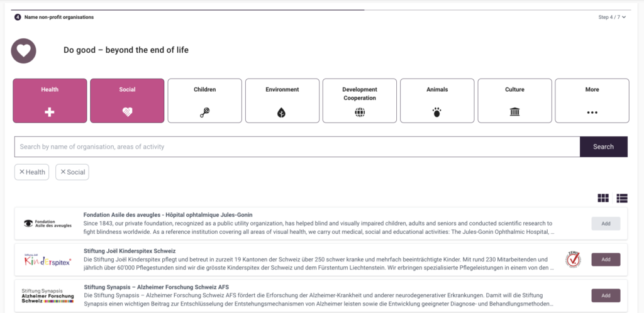Select the Environment category tile
This screenshot has width=644, height=313.
[x=282, y=101]
